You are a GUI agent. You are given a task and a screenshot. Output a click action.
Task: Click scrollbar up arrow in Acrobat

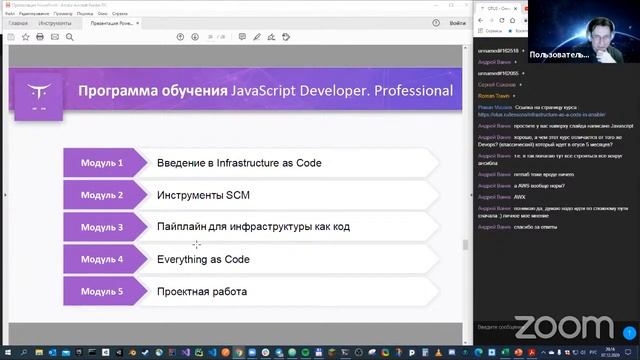pos(465,48)
